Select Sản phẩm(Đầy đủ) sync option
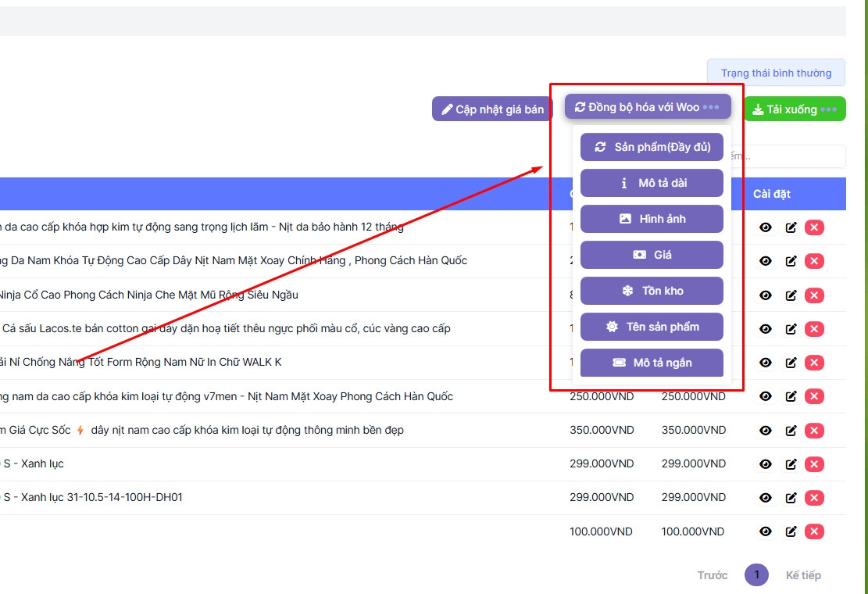Image resolution: width=868 pixels, height=594 pixels. click(652, 147)
